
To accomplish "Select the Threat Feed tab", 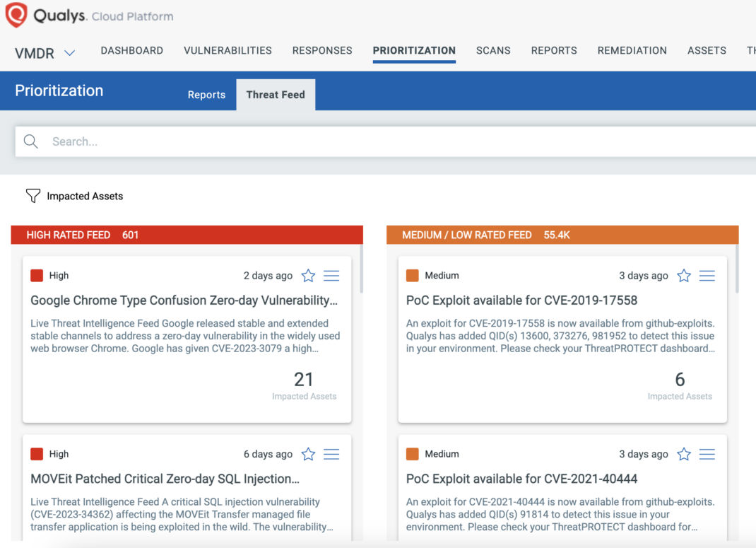I will point(276,95).
